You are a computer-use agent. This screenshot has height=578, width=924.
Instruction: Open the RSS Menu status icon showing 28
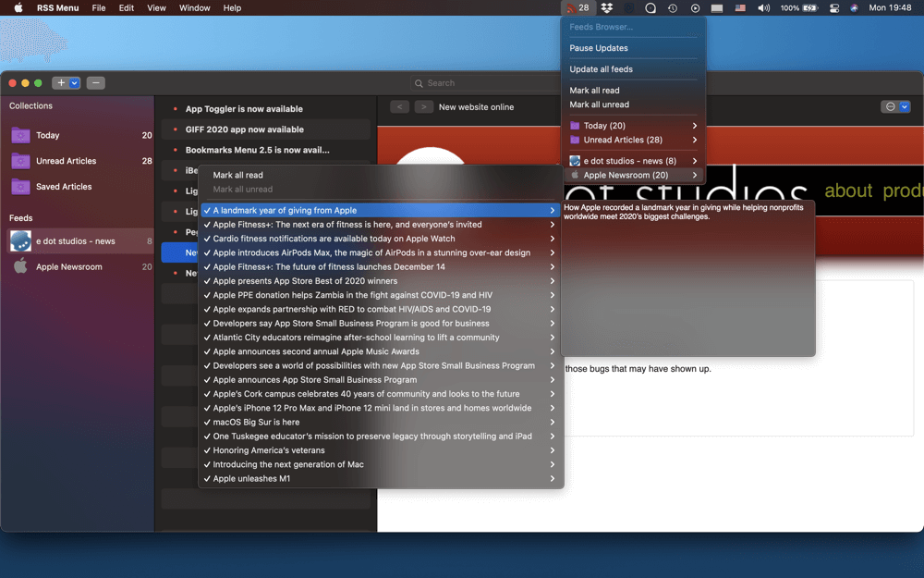click(577, 7)
